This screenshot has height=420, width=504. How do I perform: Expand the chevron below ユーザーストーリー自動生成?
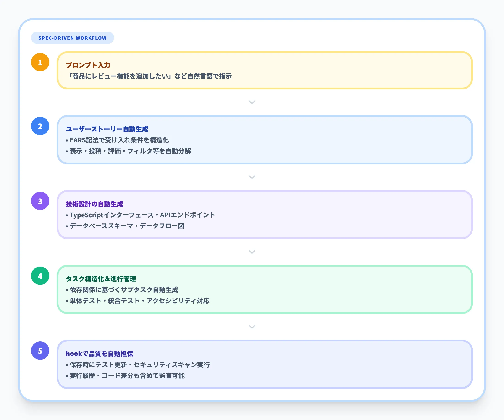tap(252, 177)
